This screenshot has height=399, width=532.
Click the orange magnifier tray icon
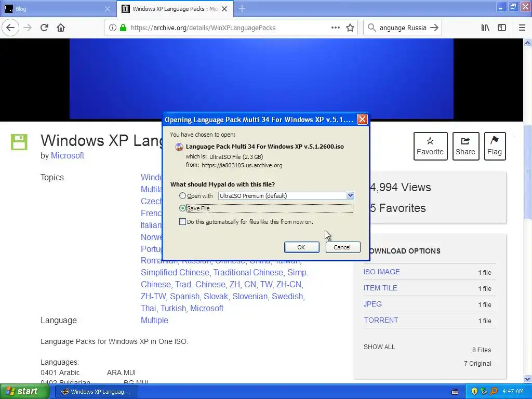tap(494, 391)
